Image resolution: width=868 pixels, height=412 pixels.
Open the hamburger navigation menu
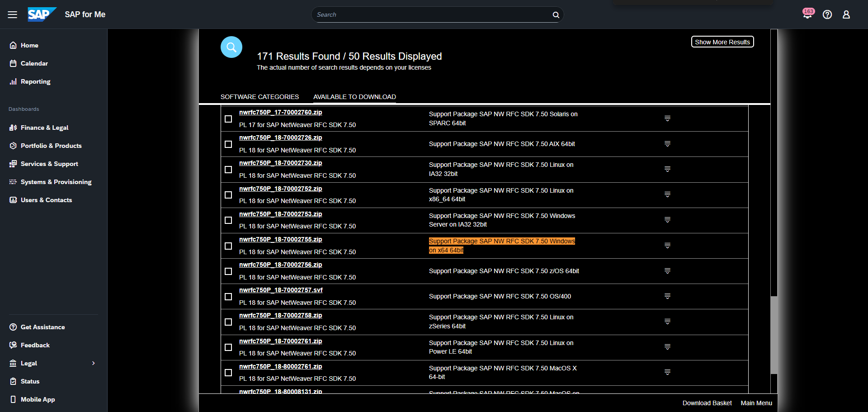[x=12, y=14]
